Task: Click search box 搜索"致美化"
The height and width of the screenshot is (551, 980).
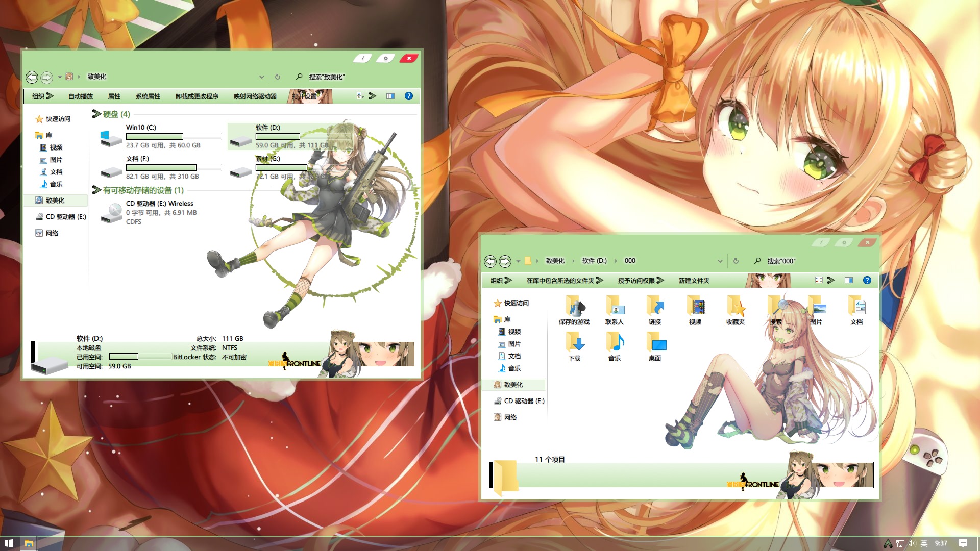Action: [355, 77]
